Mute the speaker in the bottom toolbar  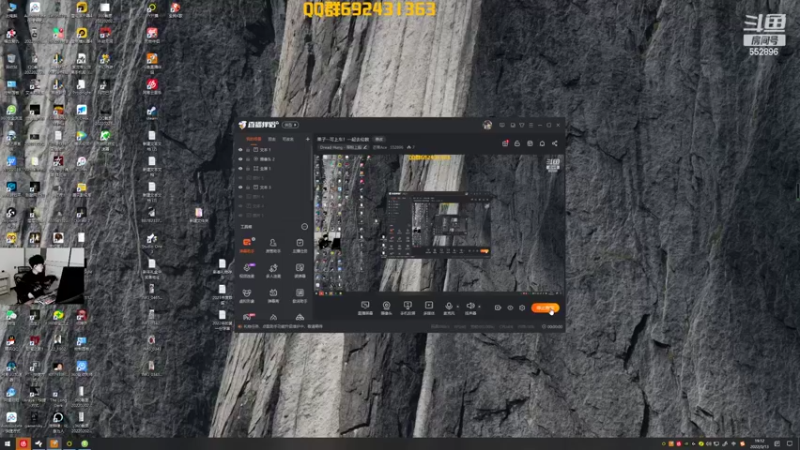click(471, 308)
